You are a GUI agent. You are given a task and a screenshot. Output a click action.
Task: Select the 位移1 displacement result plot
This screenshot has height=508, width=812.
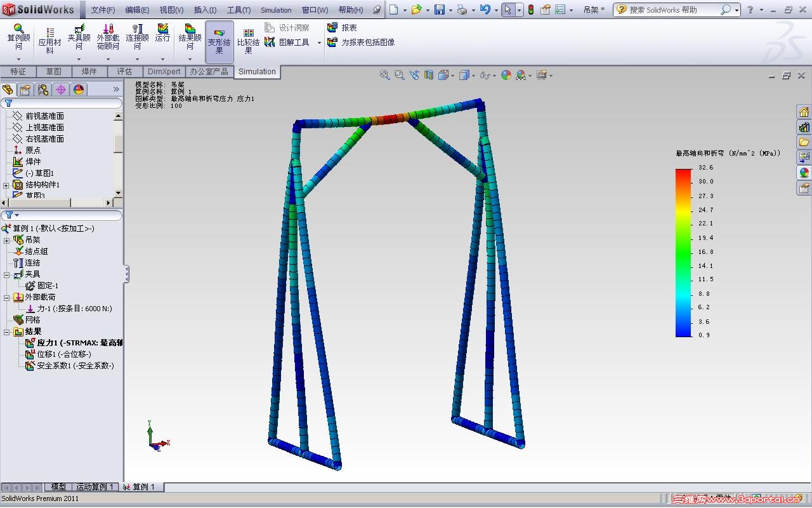point(58,354)
